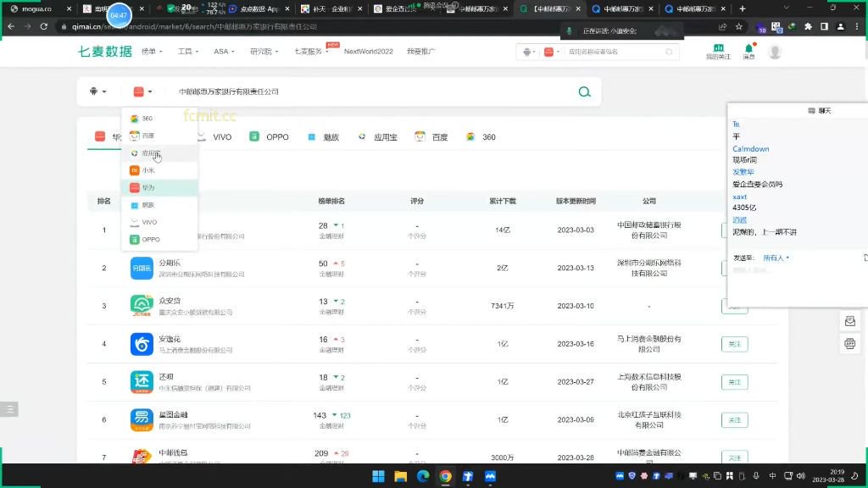
Task: Switch to the OPPO market tab
Action: tap(269, 137)
